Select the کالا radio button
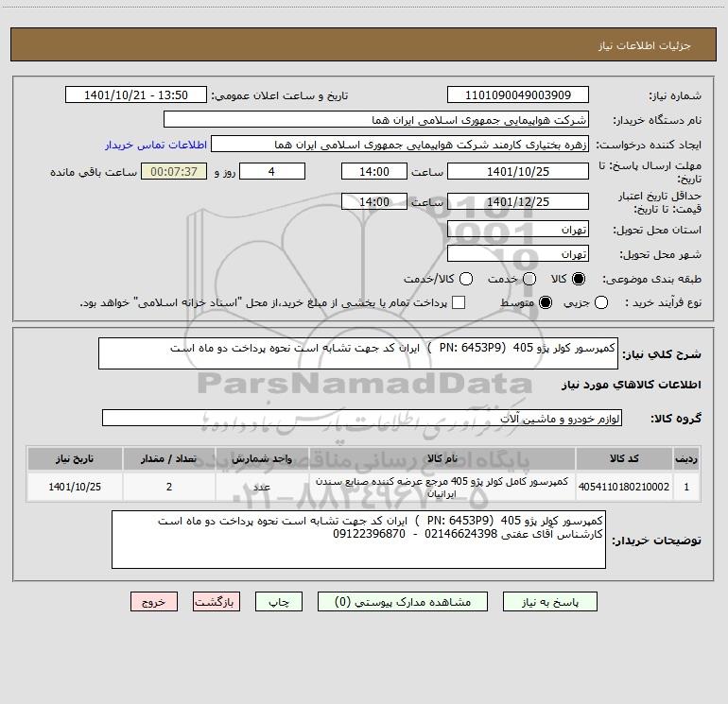The height and width of the screenshot is (704, 728). click(579, 279)
